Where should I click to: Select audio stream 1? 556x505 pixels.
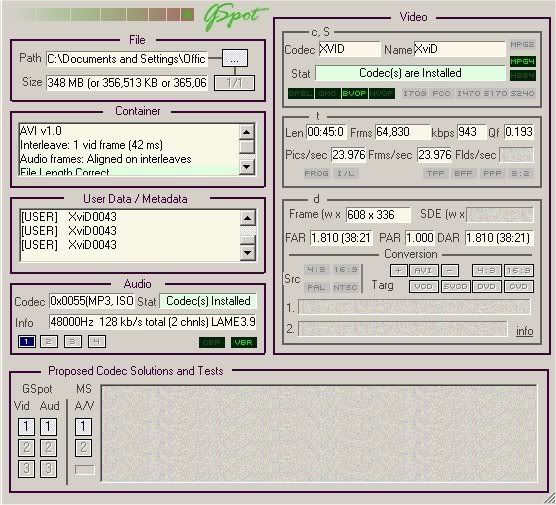point(27,342)
